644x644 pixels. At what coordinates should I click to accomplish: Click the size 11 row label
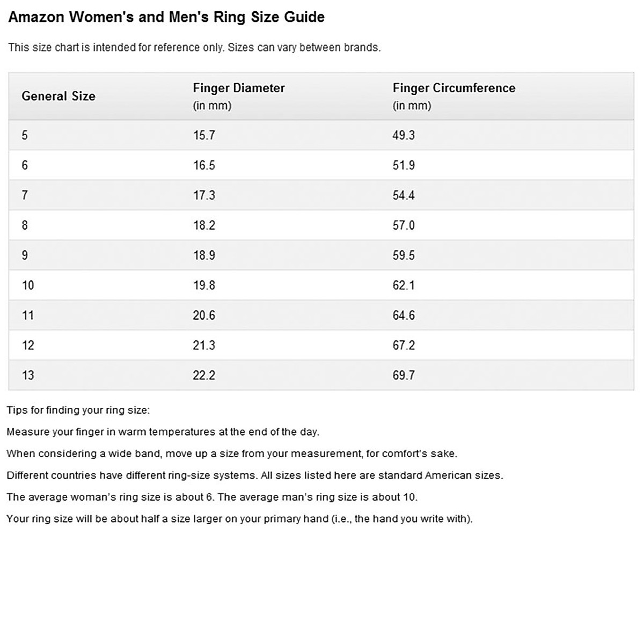coord(27,316)
